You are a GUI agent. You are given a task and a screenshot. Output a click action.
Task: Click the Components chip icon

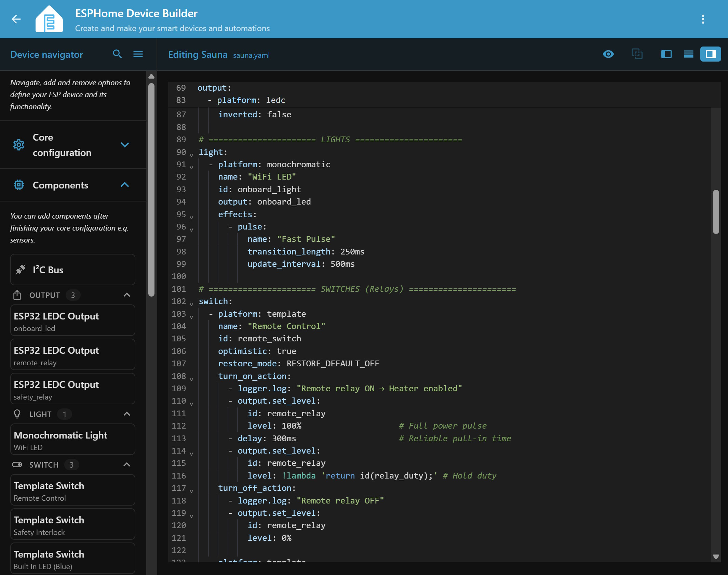pos(19,185)
